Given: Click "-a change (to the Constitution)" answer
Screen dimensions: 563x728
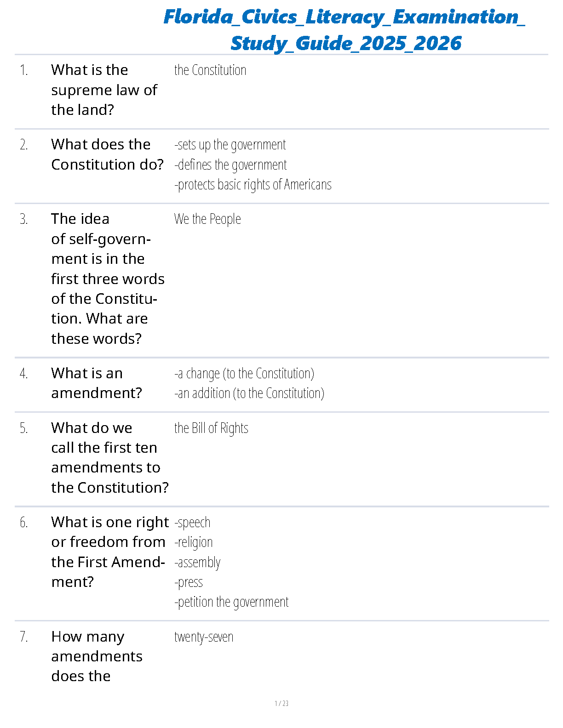Looking at the screenshot, I should pos(244,374).
